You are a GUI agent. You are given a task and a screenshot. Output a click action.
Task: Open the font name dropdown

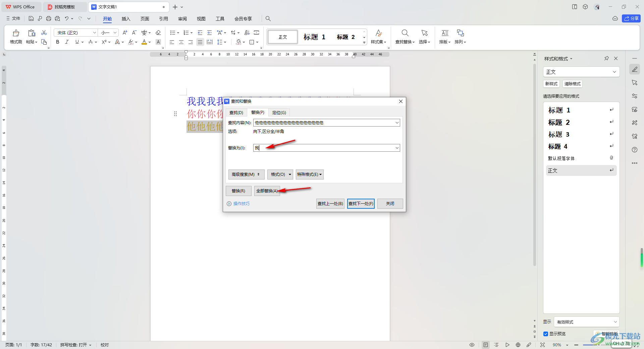pos(94,33)
